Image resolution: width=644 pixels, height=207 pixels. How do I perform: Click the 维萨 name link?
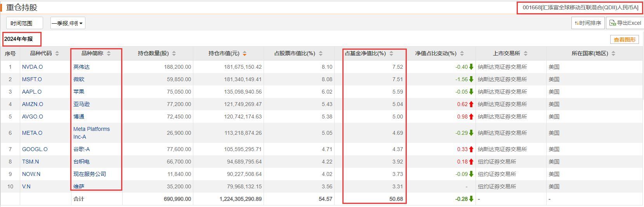[79, 186]
